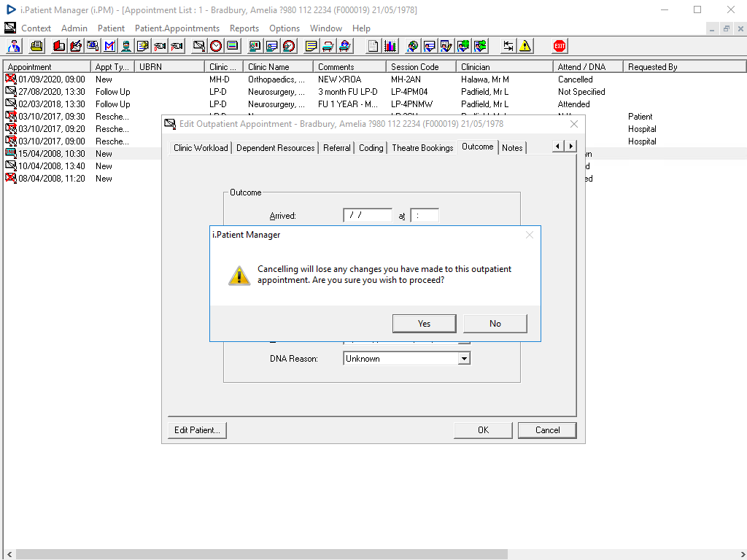Sort by the Session Code column header
The image size is (747, 560).
click(x=421, y=67)
